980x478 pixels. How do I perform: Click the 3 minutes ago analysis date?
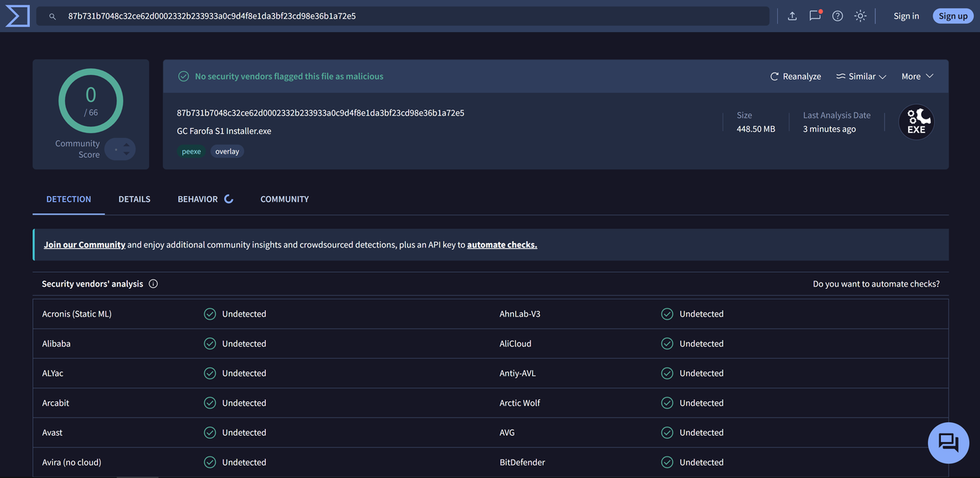point(829,129)
